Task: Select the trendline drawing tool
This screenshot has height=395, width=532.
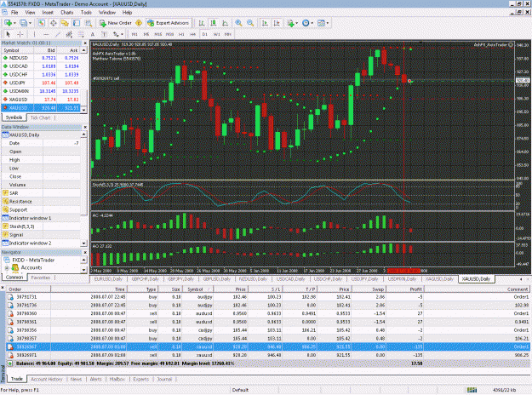Action: [58, 34]
